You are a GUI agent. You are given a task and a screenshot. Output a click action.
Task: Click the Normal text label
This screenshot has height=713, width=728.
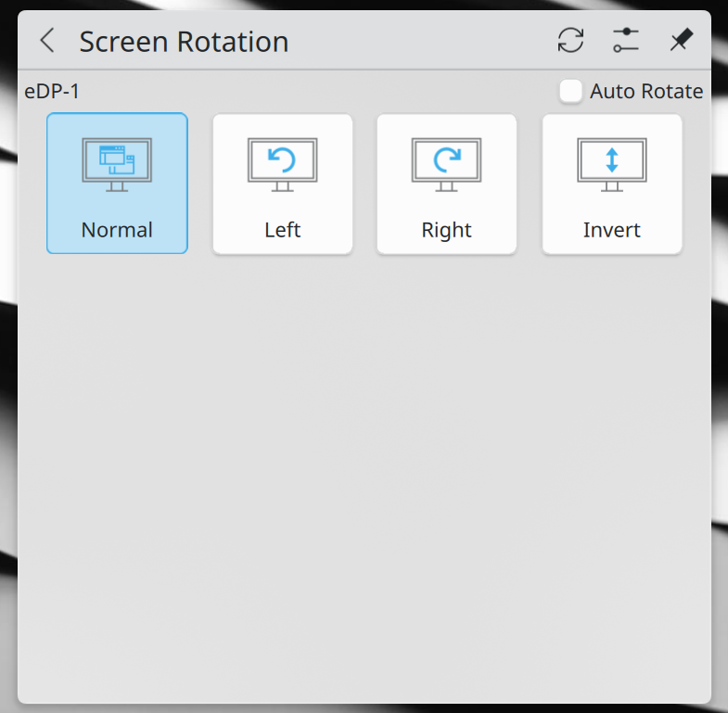coord(117,230)
